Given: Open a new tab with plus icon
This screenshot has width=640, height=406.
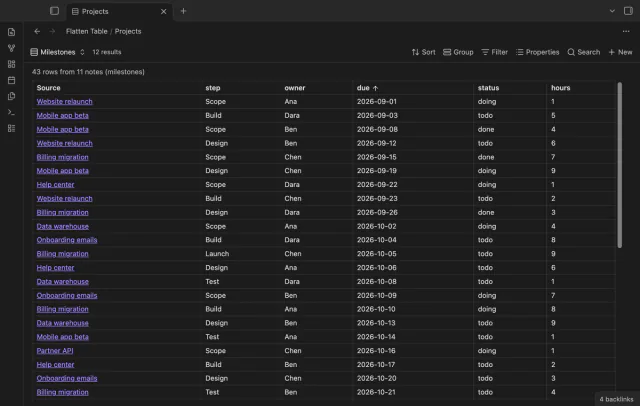Looking at the screenshot, I should point(183,11).
